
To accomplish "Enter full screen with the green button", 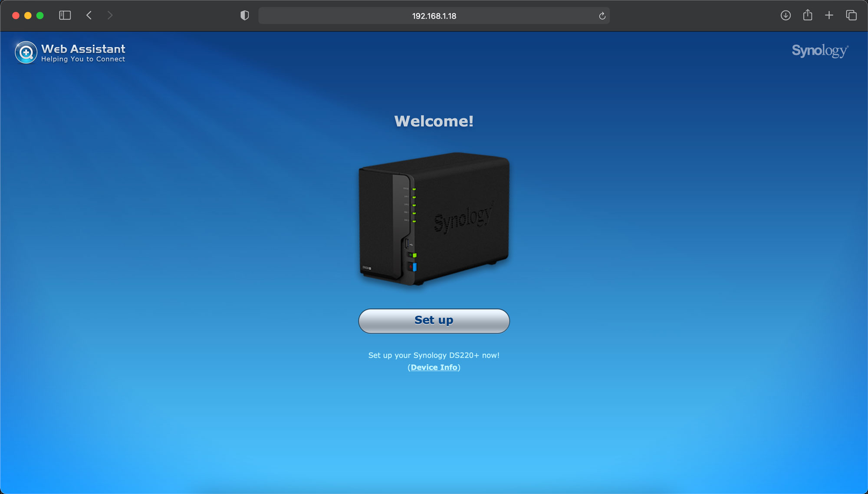I will tap(40, 16).
